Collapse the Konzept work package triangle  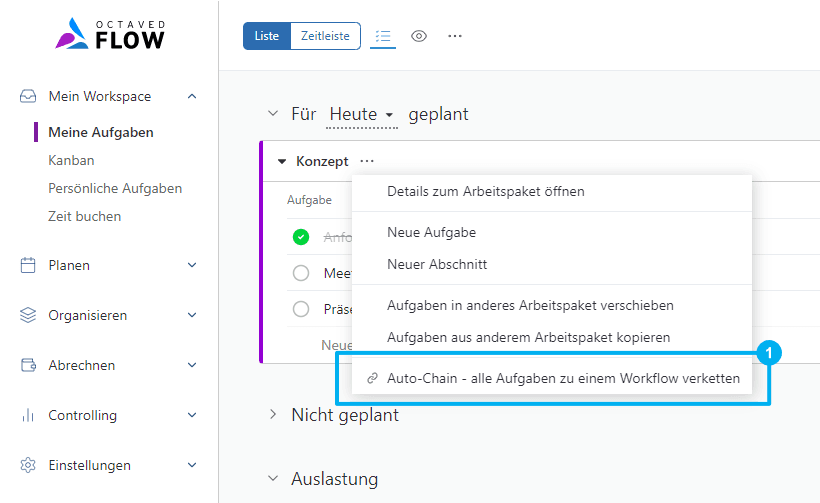(282, 161)
